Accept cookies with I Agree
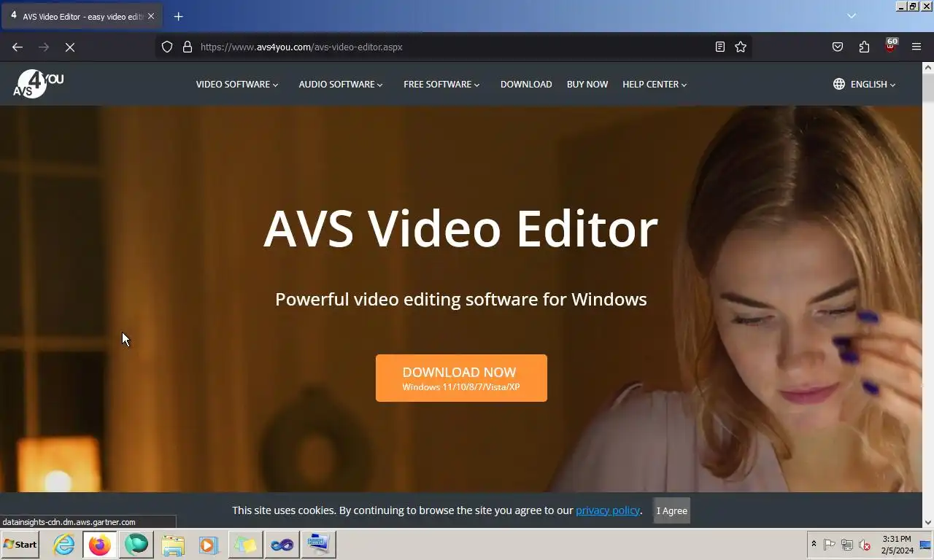 [671, 510]
